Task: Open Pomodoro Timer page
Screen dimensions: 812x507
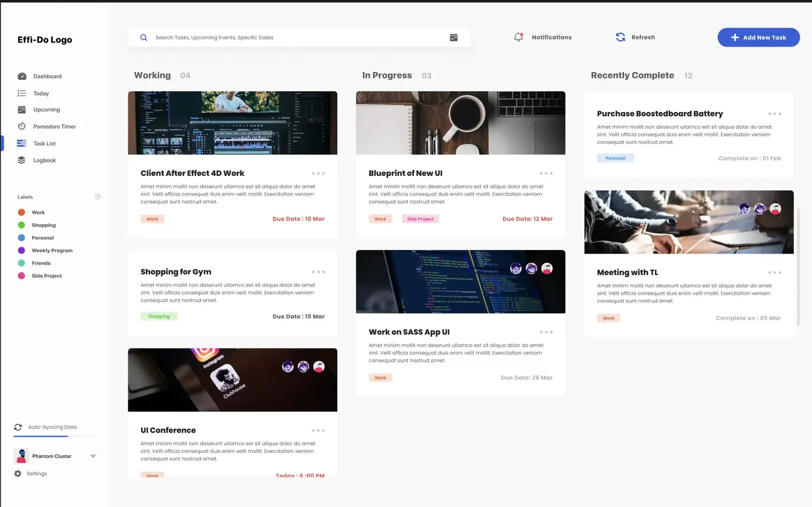Action: (55, 126)
